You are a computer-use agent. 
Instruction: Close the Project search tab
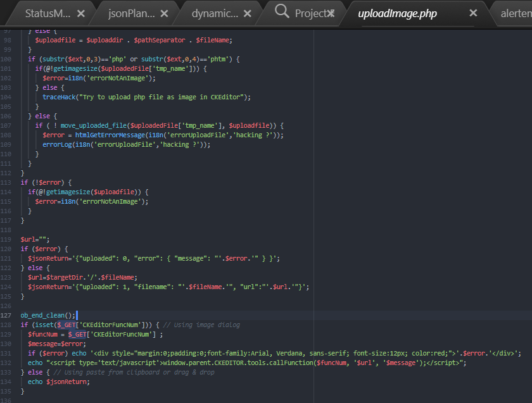(331, 13)
